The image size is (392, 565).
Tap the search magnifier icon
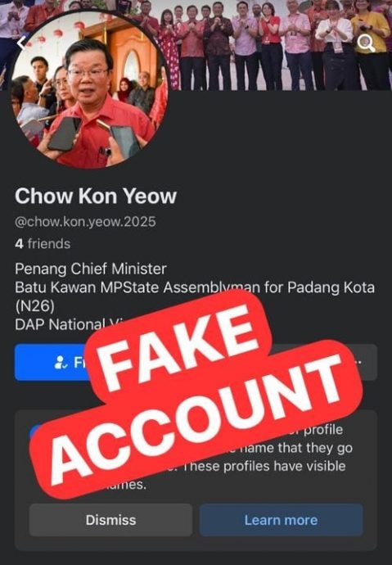366,43
